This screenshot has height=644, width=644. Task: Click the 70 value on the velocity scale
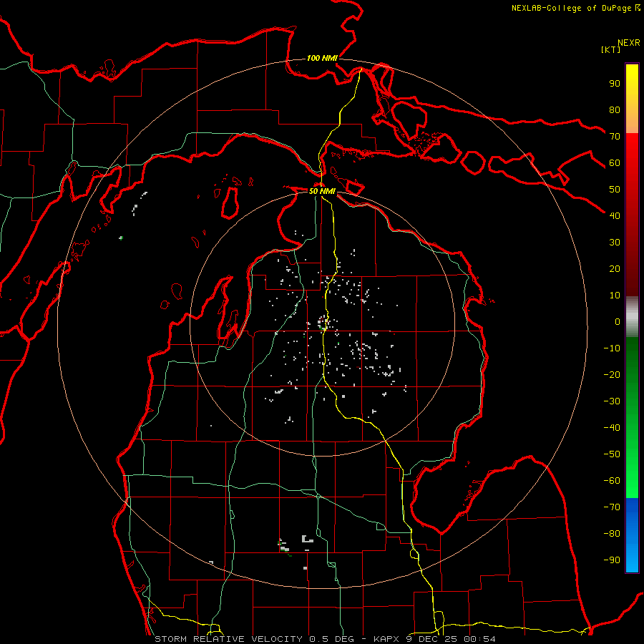pyautogui.click(x=615, y=137)
